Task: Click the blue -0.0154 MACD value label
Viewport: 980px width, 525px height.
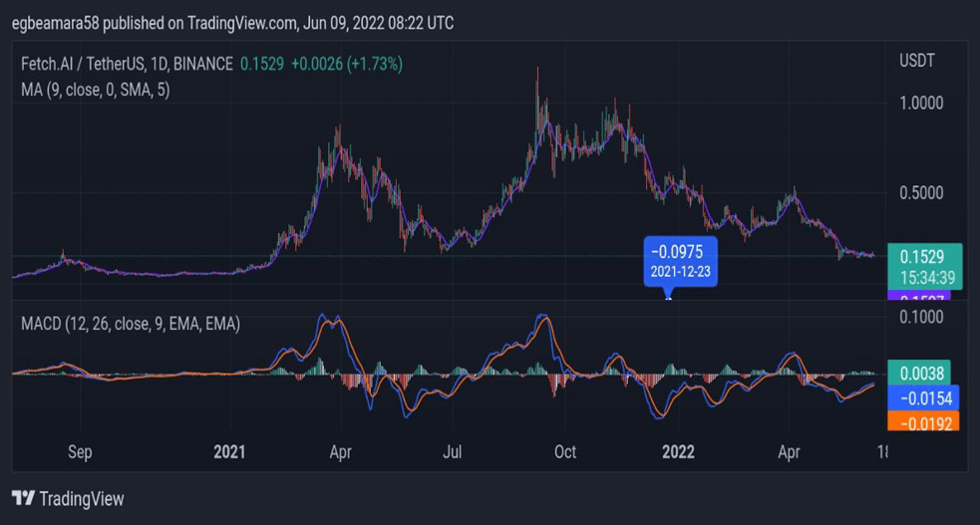Action: [x=924, y=397]
